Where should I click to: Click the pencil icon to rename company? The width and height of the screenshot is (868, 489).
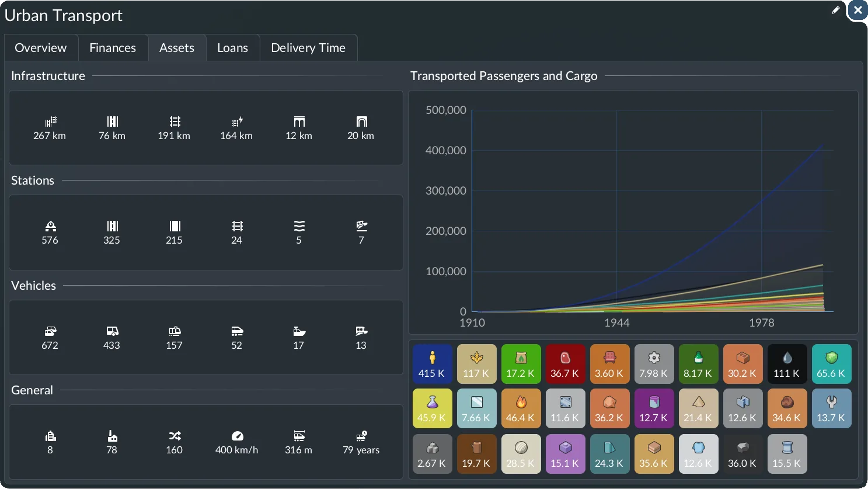(x=836, y=10)
